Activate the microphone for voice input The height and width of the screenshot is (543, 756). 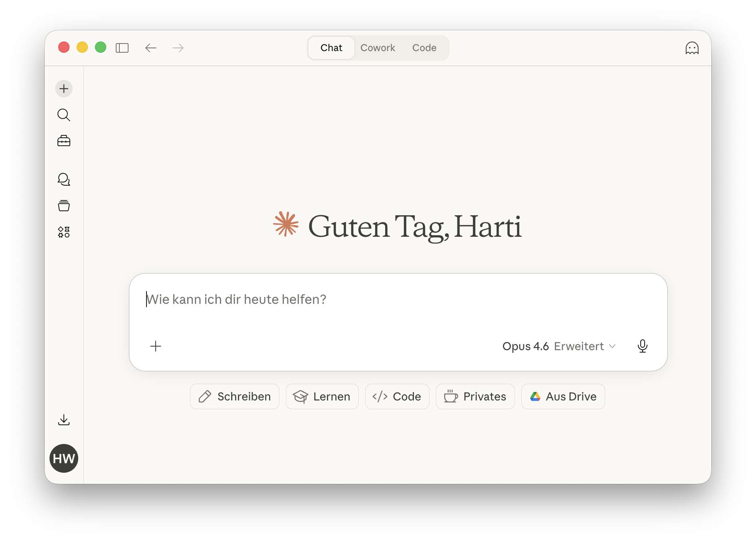pos(643,346)
